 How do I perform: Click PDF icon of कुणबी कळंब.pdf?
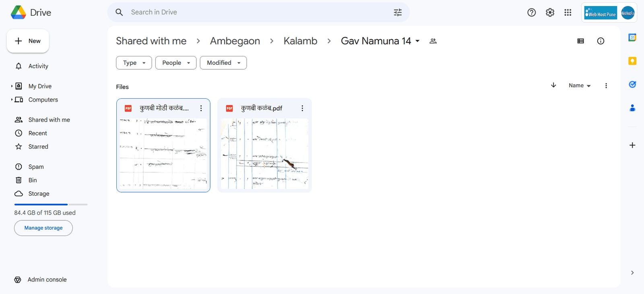(229, 108)
